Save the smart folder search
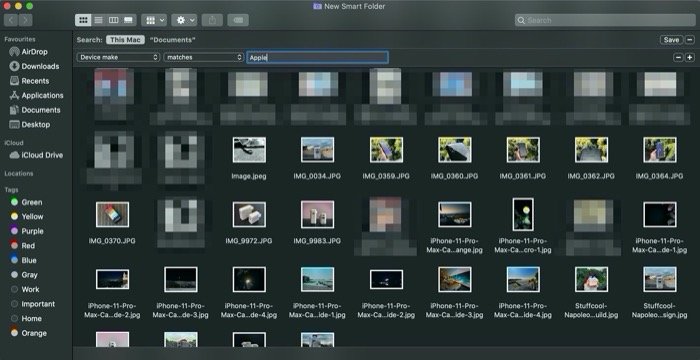The height and width of the screenshot is (360, 700). click(x=671, y=40)
